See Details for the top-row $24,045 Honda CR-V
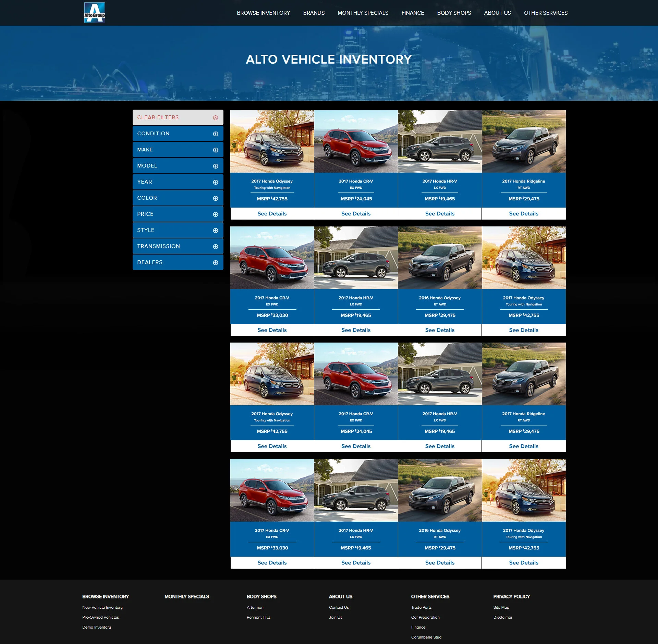This screenshot has height=644, width=658. (356, 214)
